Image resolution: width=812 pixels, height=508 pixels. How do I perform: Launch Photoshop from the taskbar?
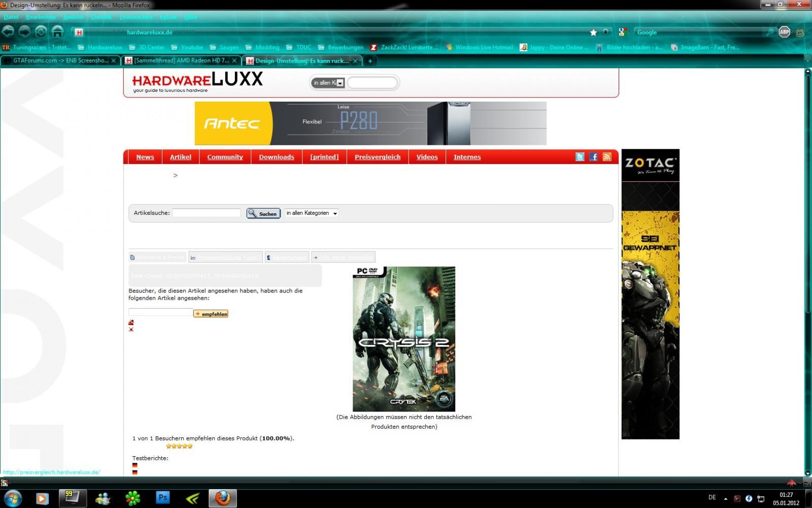tap(163, 498)
